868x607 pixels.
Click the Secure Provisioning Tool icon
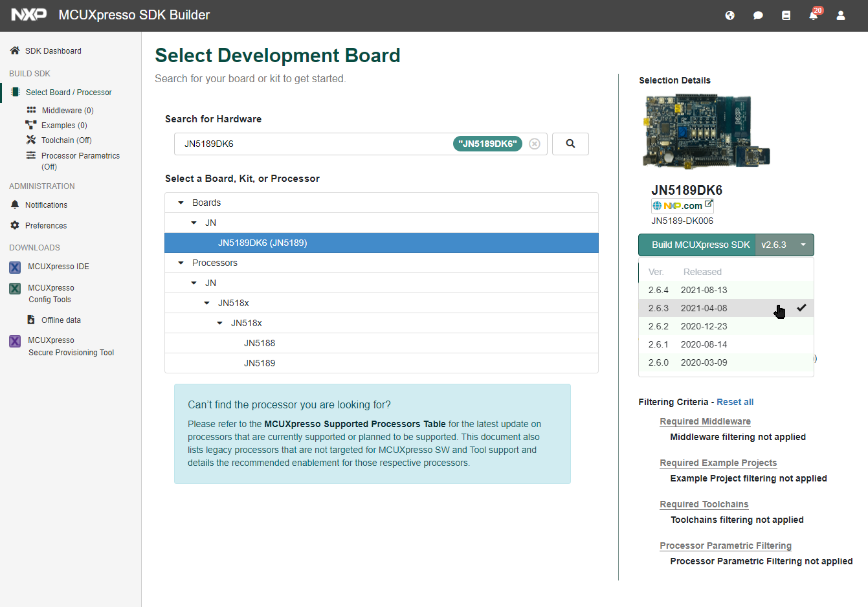coord(15,341)
